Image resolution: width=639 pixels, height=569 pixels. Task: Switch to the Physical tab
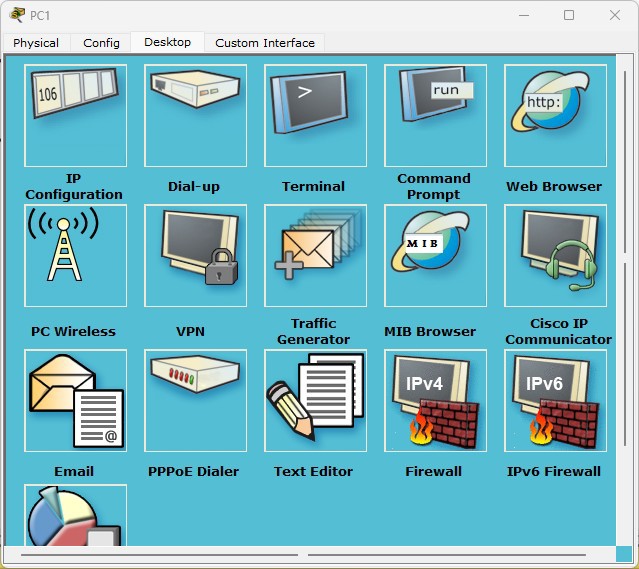(36, 43)
